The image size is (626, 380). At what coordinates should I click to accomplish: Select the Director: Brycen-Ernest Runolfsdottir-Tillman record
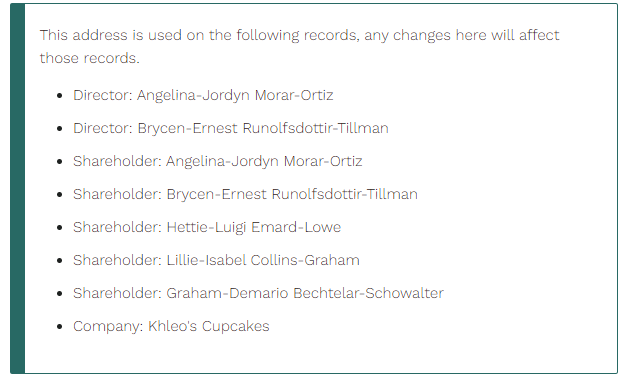click(x=231, y=129)
